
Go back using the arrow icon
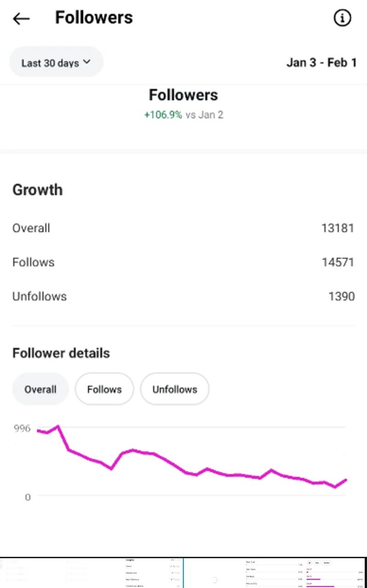pyautogui.click(x=21, y=18)
